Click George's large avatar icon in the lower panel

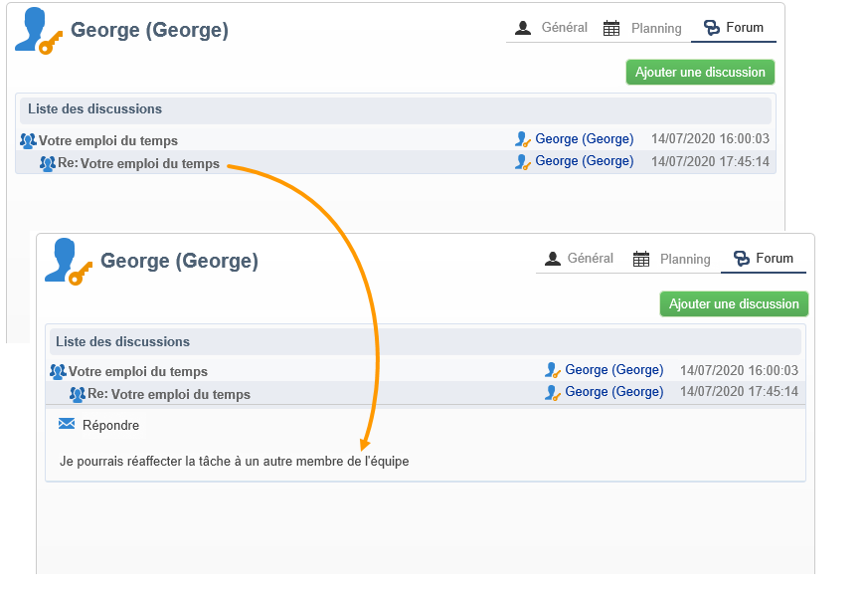pos(68,262)
